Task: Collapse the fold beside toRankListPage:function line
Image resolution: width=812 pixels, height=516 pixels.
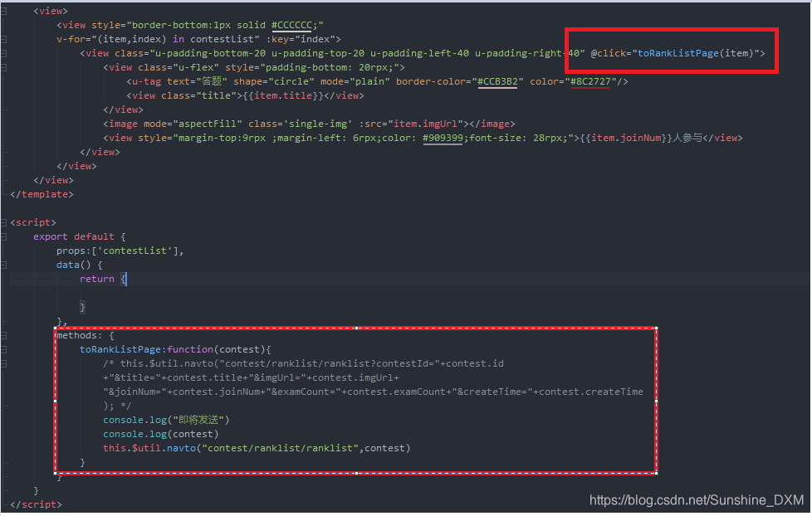Action: coord(3,349)
